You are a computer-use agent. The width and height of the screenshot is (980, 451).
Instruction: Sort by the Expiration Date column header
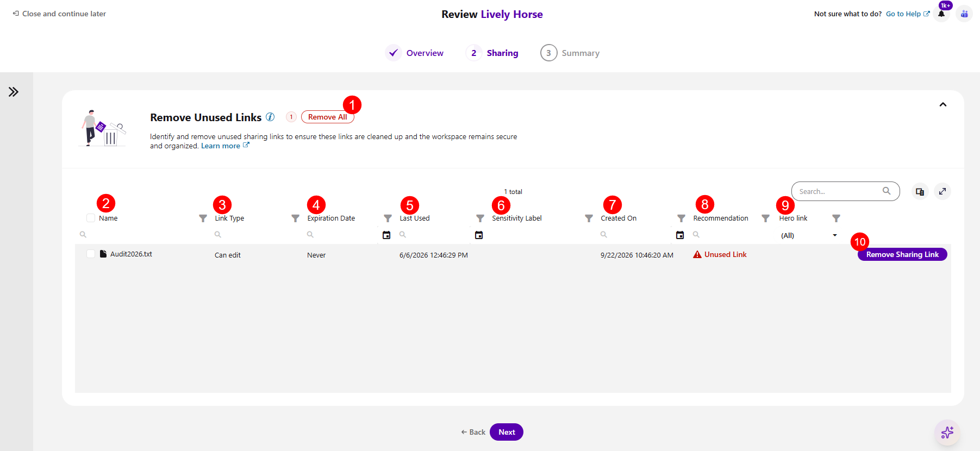[x=331, y=218]
